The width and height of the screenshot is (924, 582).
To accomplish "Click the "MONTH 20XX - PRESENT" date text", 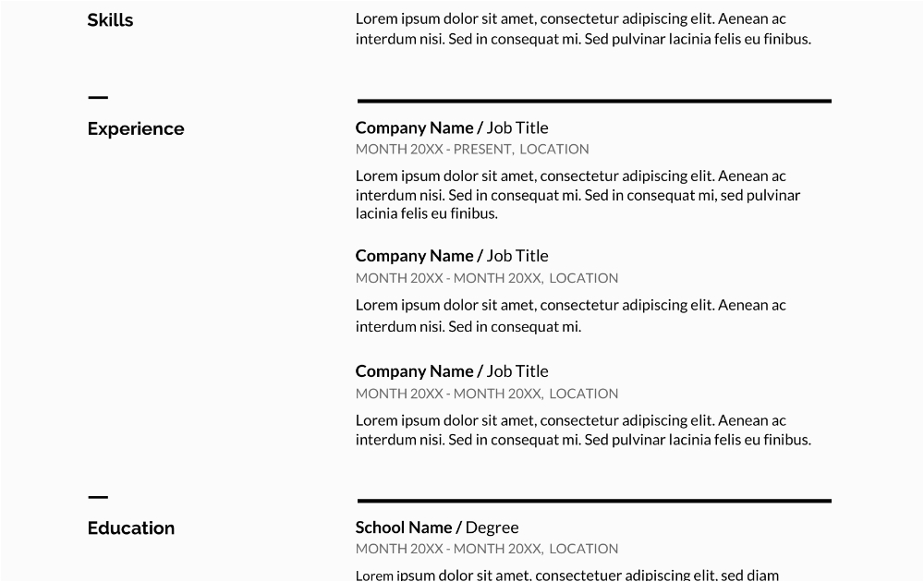I will pyautogui.click(x=433, y=149).
